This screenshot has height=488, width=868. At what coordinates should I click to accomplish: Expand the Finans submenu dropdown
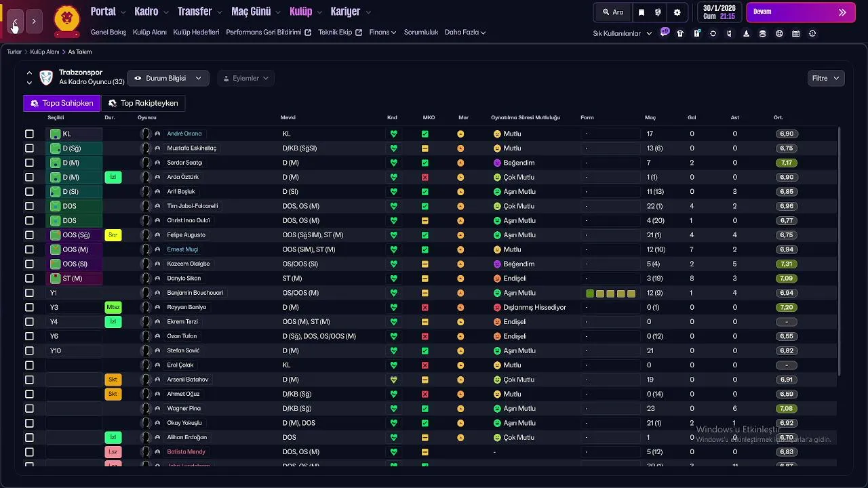pyautogui.click(x=382, y=32)
